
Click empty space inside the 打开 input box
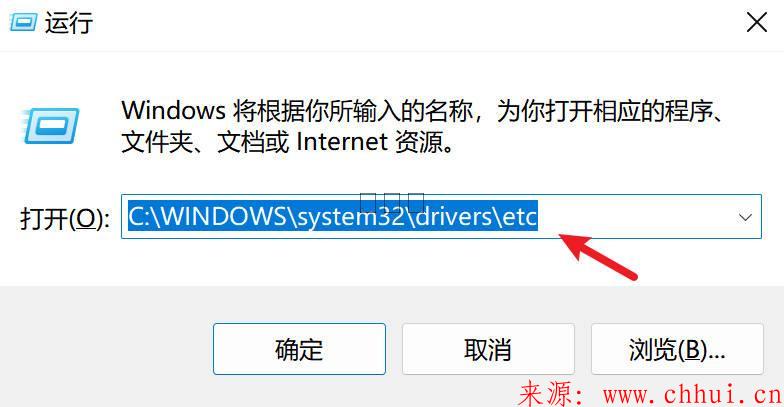point(635,216)
